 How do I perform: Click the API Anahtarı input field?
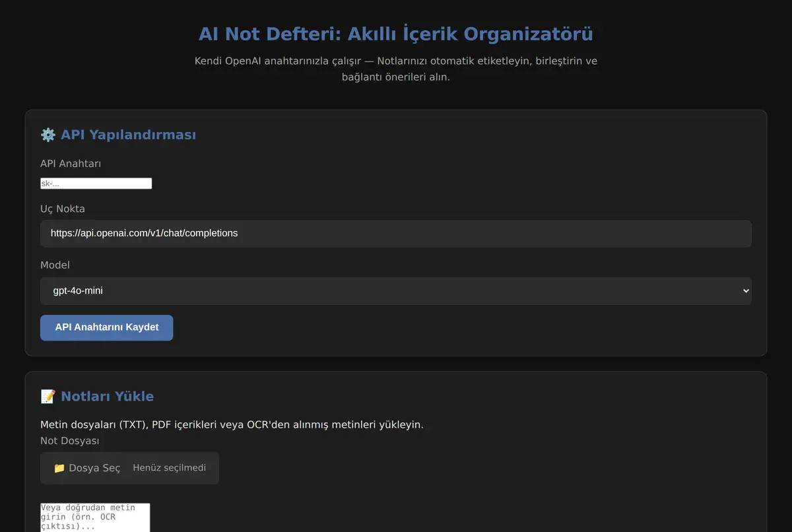point(96,183)
